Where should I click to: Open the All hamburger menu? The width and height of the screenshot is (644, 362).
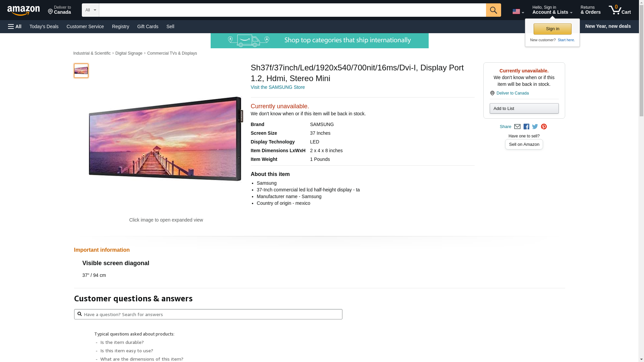point(15,26)
